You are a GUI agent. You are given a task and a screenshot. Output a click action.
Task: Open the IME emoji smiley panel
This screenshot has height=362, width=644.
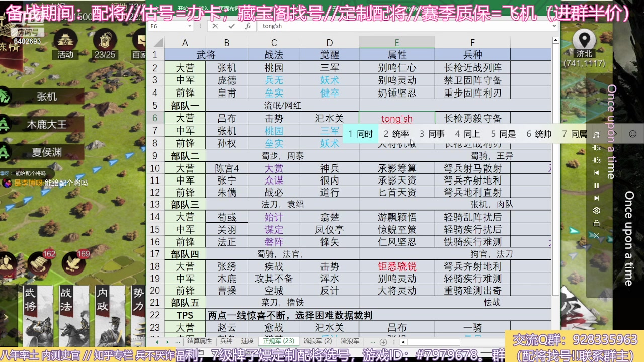(633, 134)
